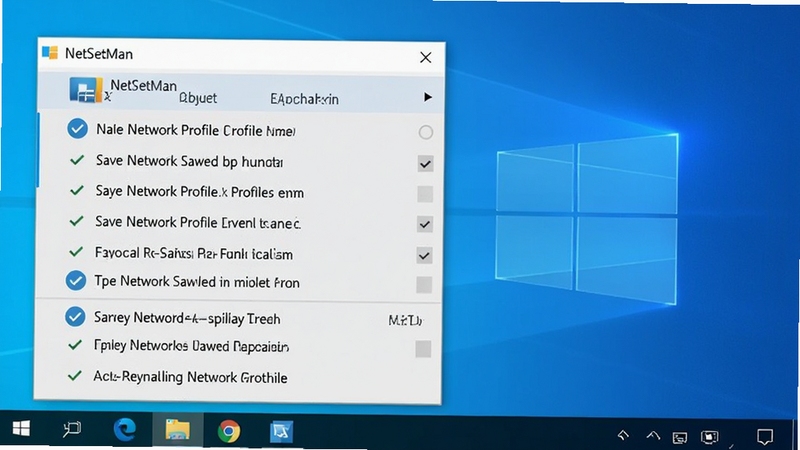
Task: Click green checkmark beside Acte-Reynalling Network
Action: [74, 376]
